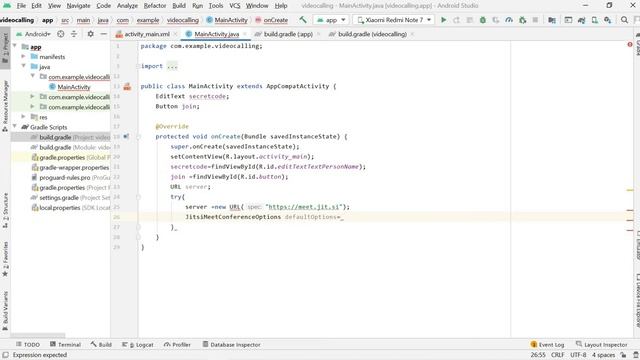Click the red error indicator in editor corner

pos(630,44)
